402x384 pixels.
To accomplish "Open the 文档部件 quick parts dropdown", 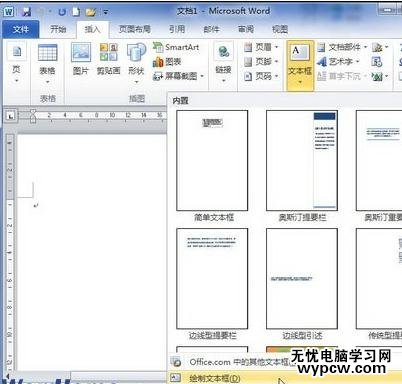I will (x=342, y=47).
